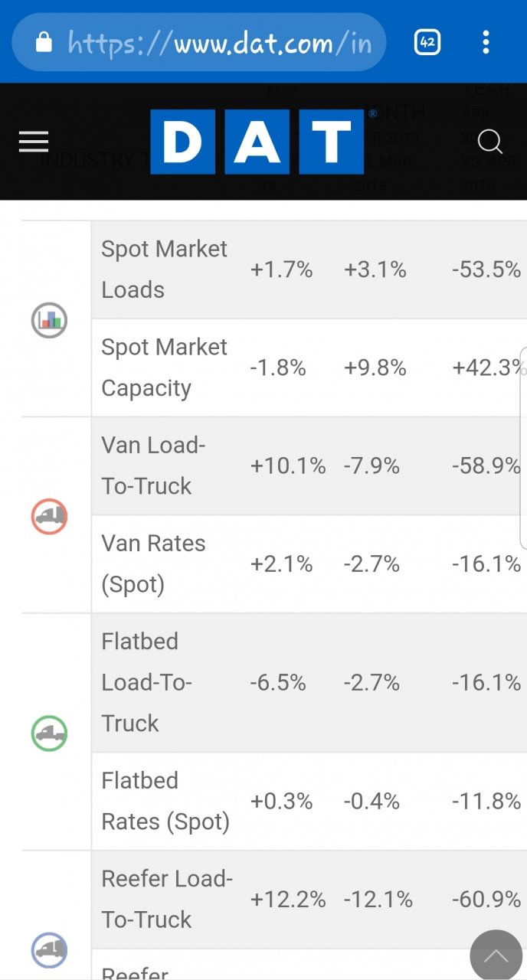
Task: Tap the scroll-to-top arrow button
Action: click(x=496, y=955)
